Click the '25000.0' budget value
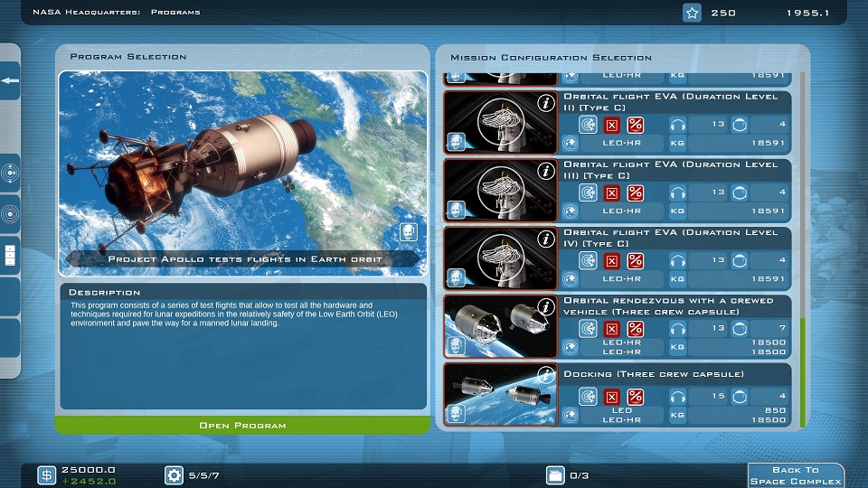This screenshot has width=868, height=488. pos(88,470)
